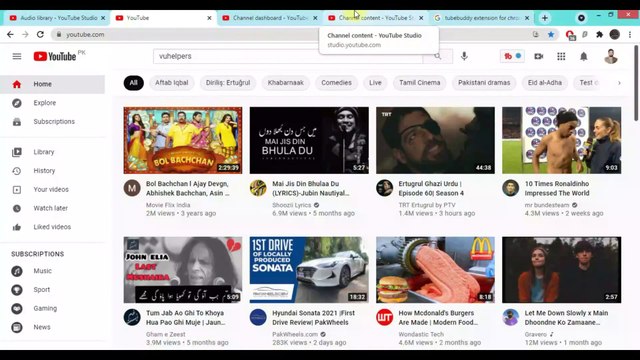Open Explore in sidebar
Viewport: 640px width, 360px height.
click(x=52, y=103)
